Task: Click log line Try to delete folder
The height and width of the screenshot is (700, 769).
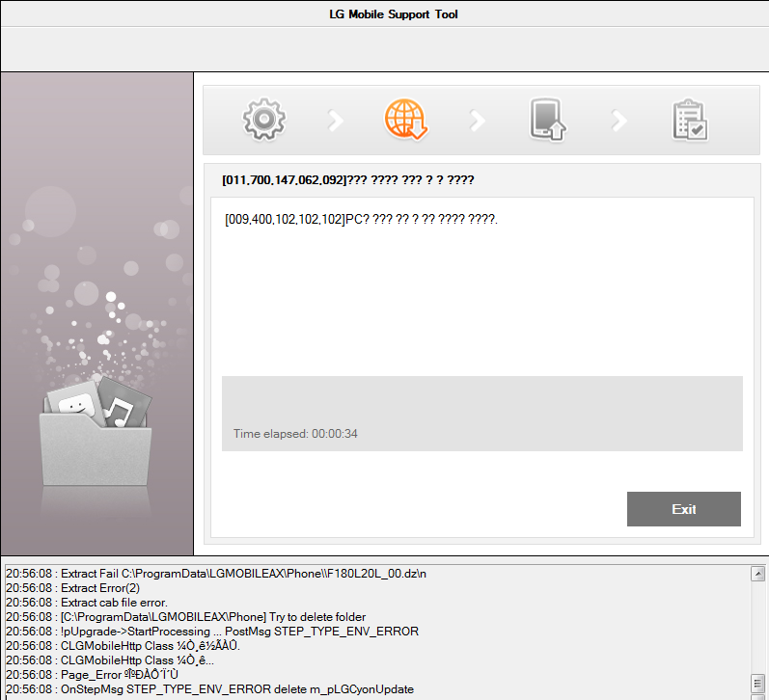Action: 185,617
